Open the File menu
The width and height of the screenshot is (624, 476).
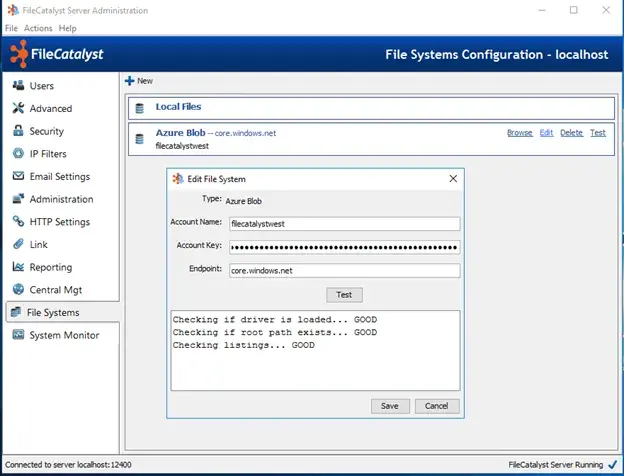(x=11, y=28)
